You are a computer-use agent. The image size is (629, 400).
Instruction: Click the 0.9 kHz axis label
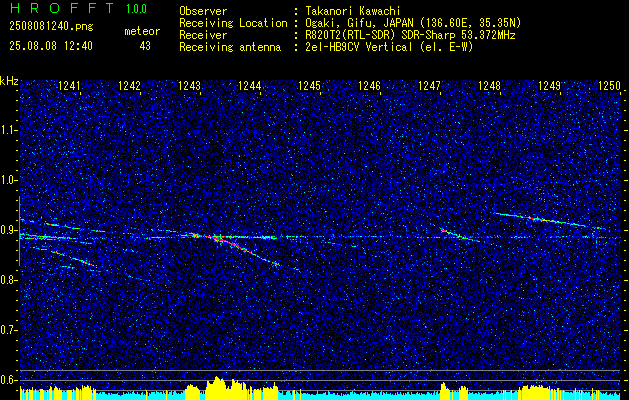(8, 230)
